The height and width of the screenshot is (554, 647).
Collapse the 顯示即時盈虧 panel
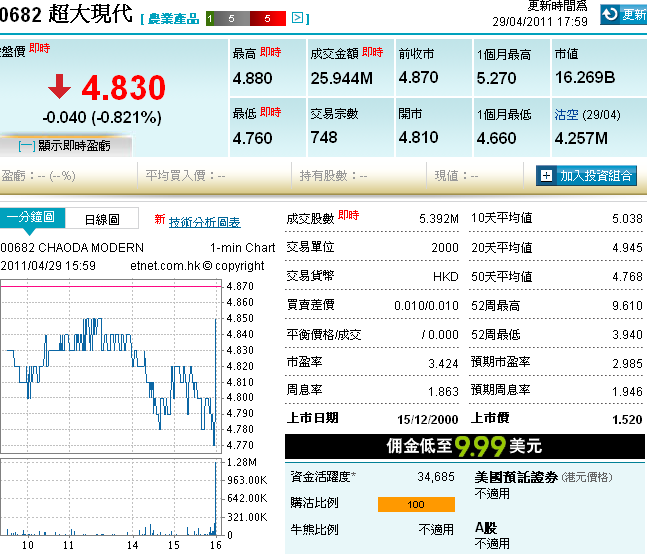pos(66,146)
